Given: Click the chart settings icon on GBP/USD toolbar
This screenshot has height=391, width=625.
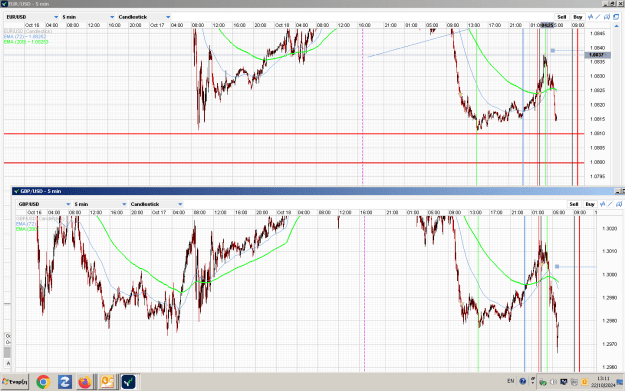Looking at the screenshot, I should 619,204.
